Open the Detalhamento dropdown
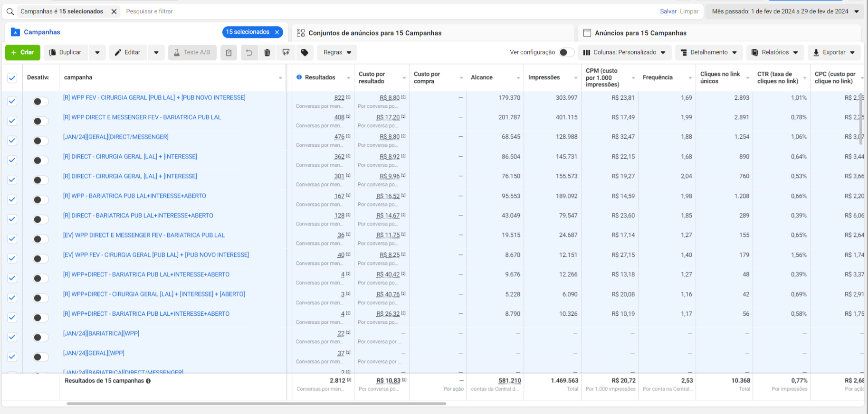868x414 pixels. point(708,52)
